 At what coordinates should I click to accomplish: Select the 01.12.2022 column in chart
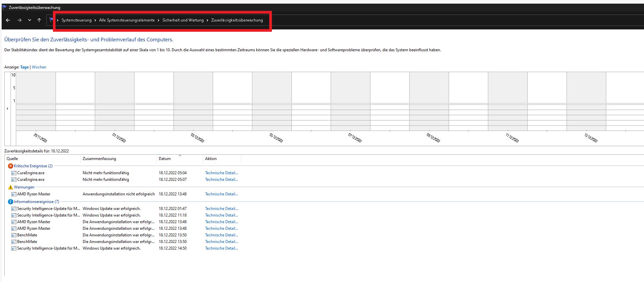[x=114, y=101]
